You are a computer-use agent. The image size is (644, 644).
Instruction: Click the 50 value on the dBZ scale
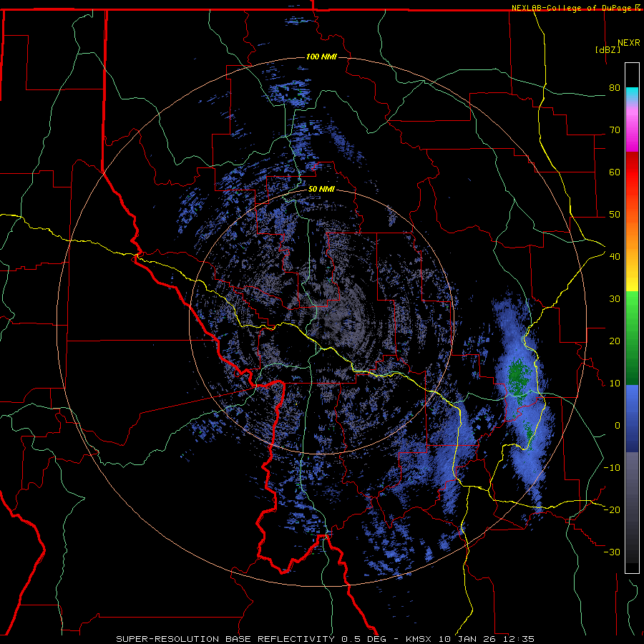click(615, 215)
